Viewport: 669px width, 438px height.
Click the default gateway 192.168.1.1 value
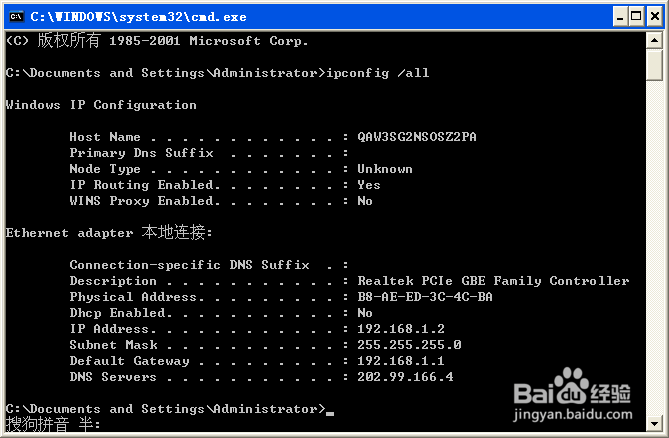coord(401,361)
